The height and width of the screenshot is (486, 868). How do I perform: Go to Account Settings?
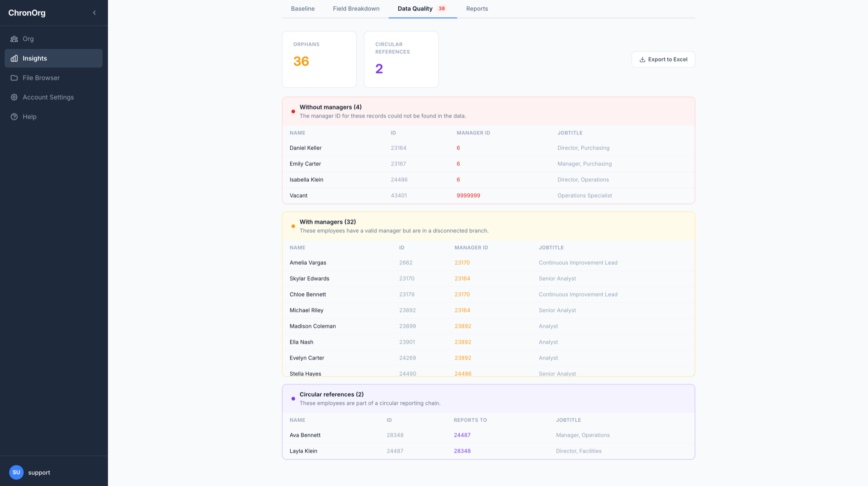[53, 97]
